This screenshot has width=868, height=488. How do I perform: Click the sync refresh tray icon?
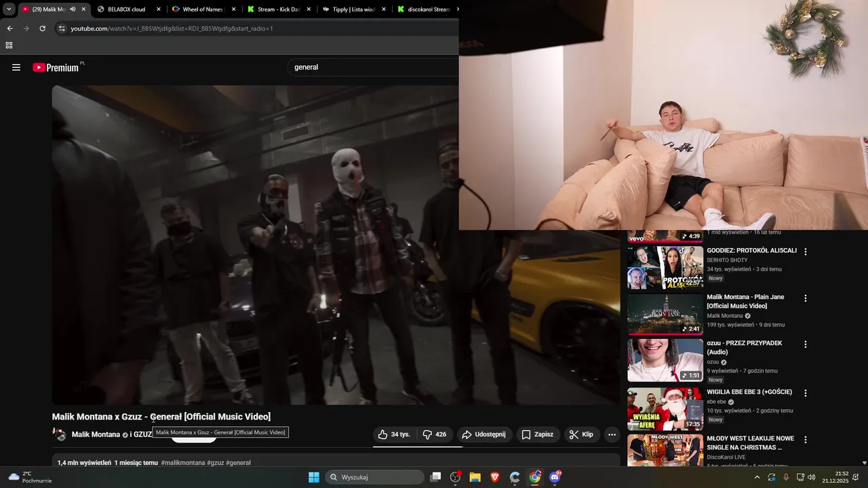(x=772, y=477)
